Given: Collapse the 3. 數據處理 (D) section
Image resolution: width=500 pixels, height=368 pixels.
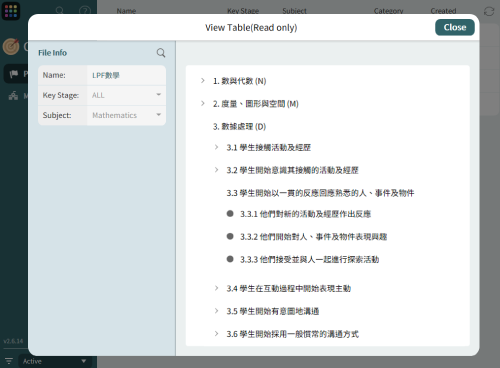Looking at the screenshot, I should [239, 127].
